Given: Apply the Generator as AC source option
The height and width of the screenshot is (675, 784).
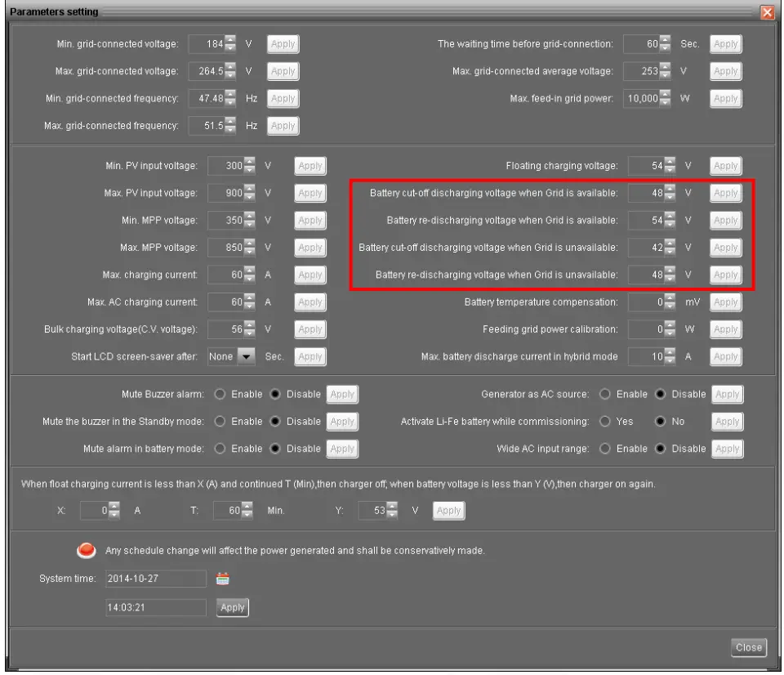Looking at the screenshot, I should [x=728, y=394].
